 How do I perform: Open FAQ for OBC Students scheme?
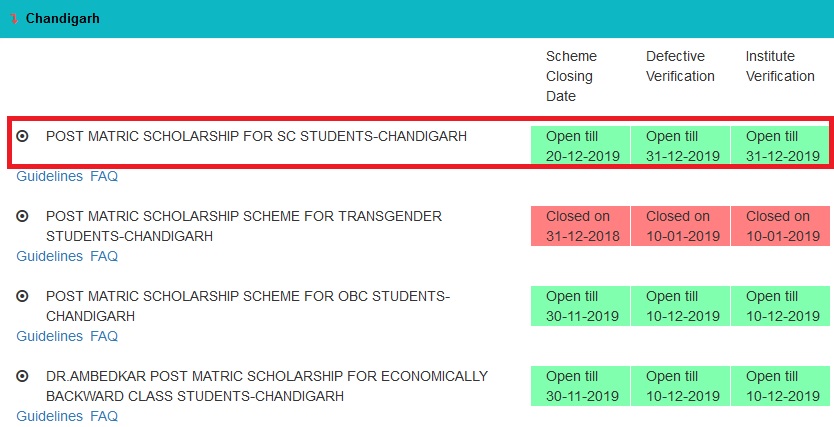(x=104, y=336)
